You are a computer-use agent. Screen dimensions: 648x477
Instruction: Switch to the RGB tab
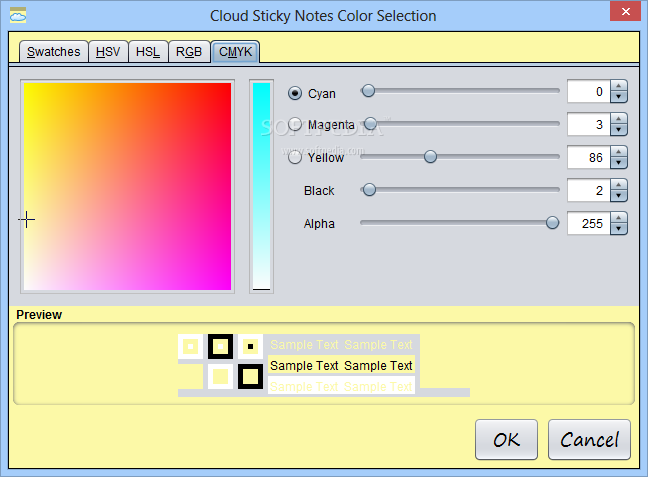pos(189,52)
